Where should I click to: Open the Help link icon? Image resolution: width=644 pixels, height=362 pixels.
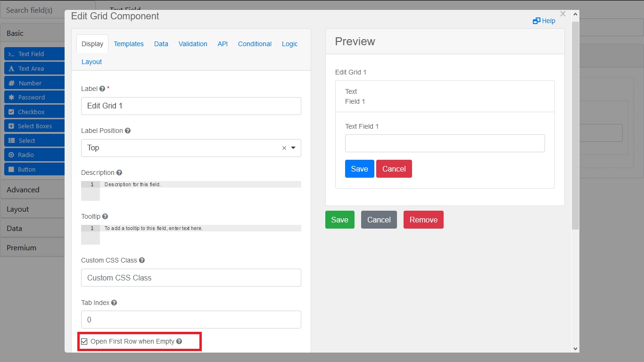click(x=536, y=21)
